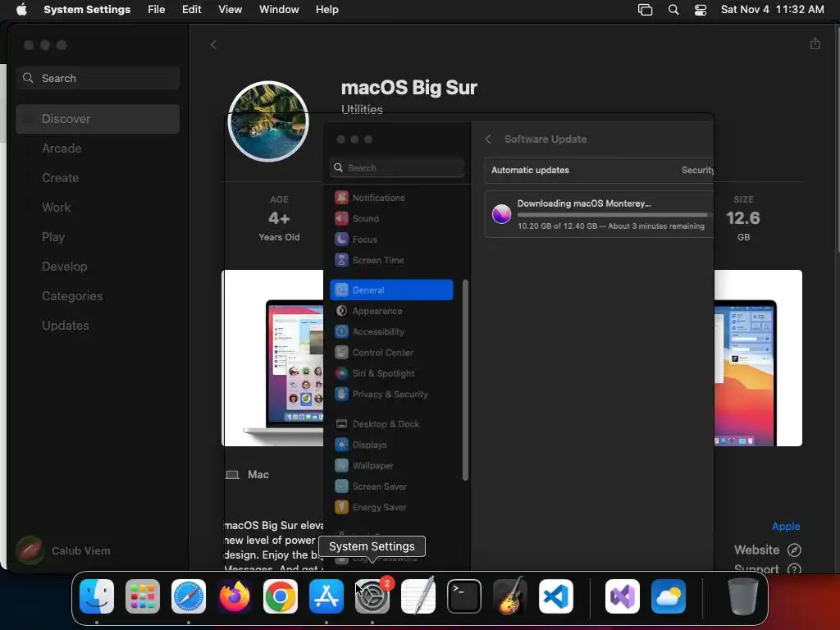840x630 pixels.
Task: Open Control Center in menu bar
Action: (x=701, y=10)
